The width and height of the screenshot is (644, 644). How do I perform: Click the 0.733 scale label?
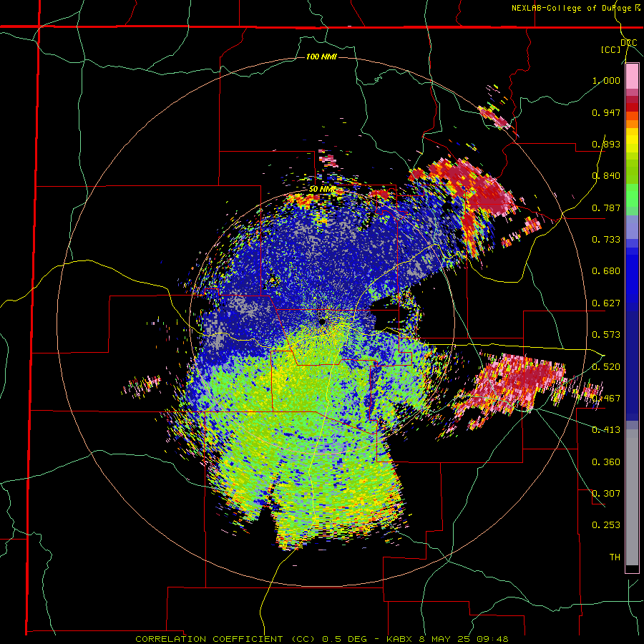pos(606,240)
